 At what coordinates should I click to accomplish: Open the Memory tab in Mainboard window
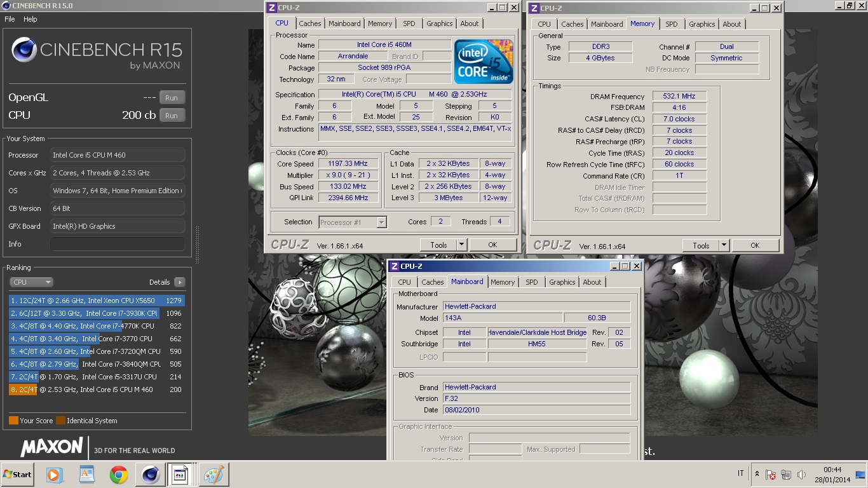[x=503, y=282]
